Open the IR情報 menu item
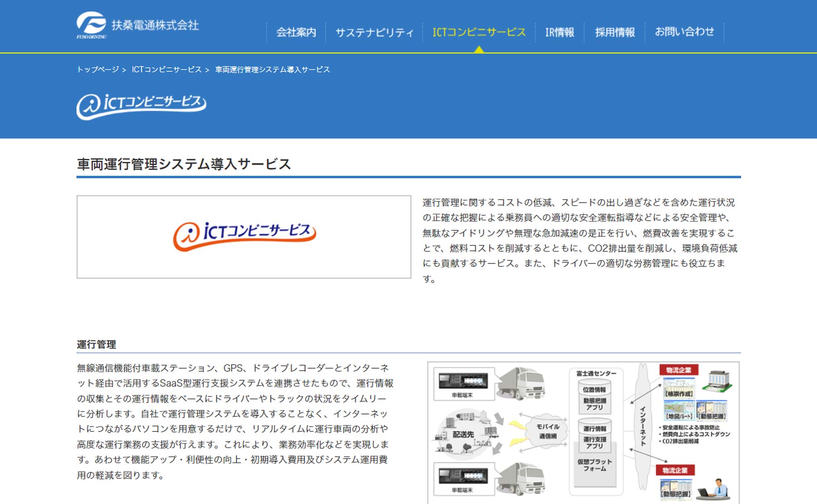817x504 pixels. click(x=560, y=32)
